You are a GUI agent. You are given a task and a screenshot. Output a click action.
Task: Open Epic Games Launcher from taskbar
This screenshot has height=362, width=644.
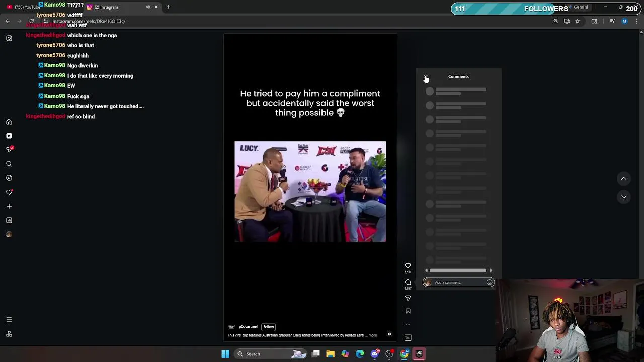419,354
